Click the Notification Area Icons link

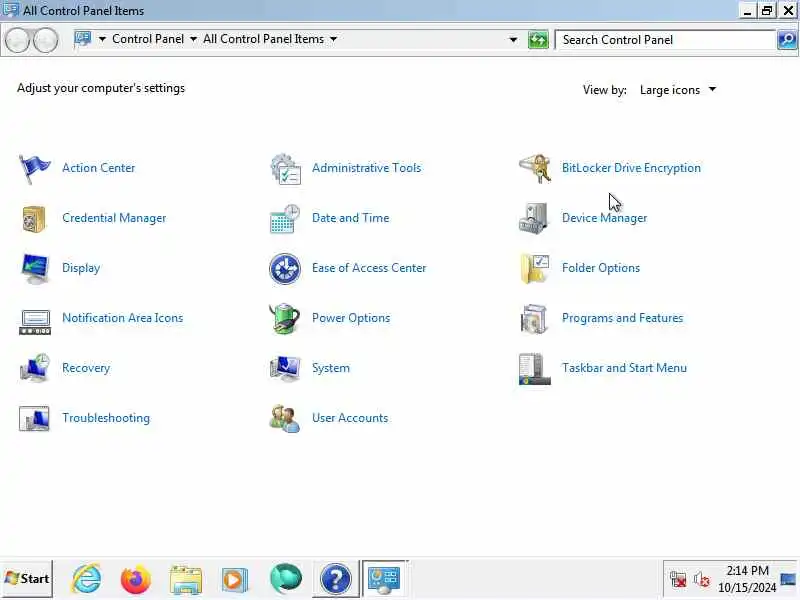tap(122, 318)
